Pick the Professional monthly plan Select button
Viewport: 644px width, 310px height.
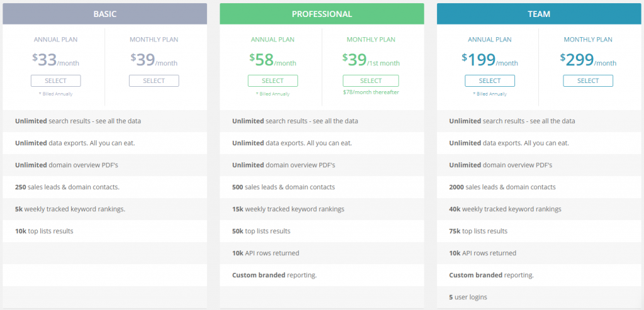pyautogui.click(x=370, y=80)
